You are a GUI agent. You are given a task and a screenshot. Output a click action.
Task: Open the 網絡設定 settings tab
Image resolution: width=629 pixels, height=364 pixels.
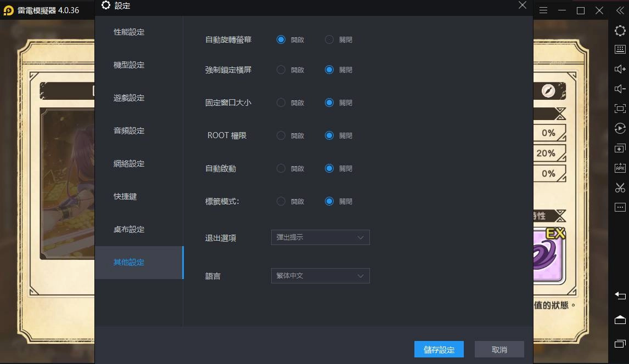(x=129, y=164)
